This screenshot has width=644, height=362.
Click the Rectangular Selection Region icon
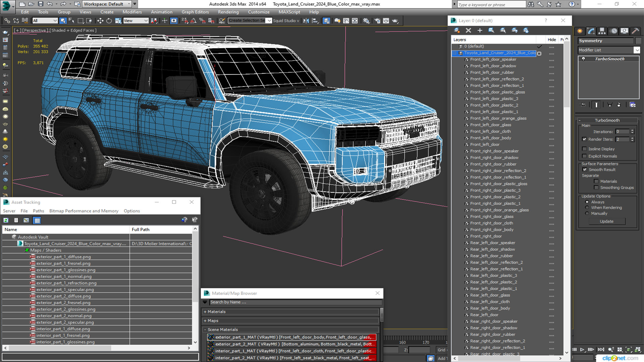(80, 21)
